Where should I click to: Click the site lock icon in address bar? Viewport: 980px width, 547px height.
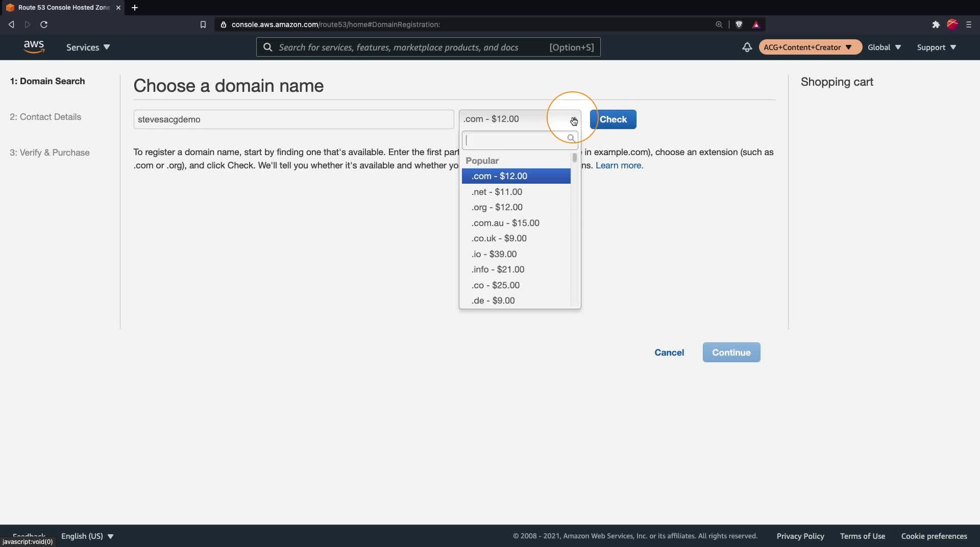[x=223, y=24]
